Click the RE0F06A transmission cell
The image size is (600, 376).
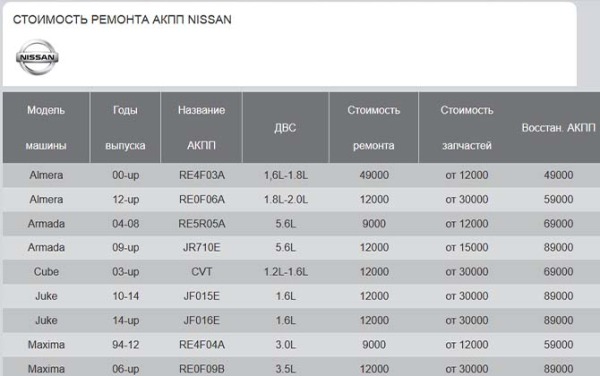(x=202, y=199)
